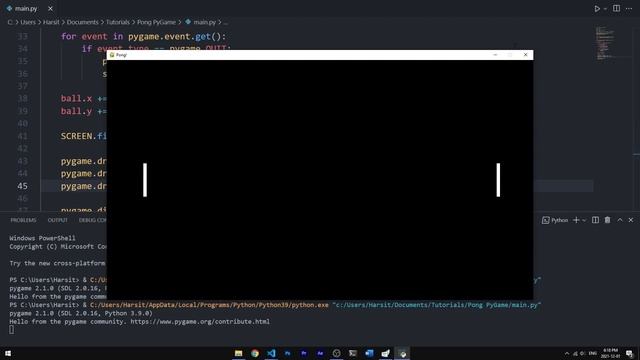Image resolution: width=640 pixels, height=360 pixels.
Task: Open the run options dropdown arrow
Action: 605,9
